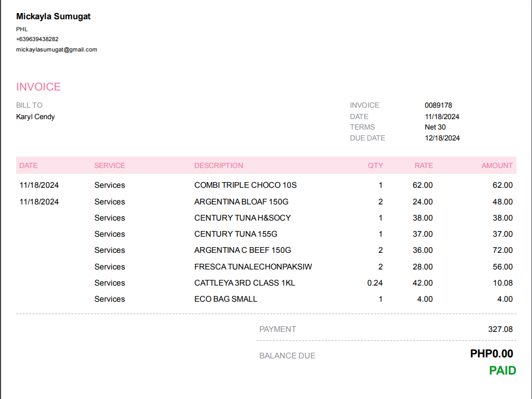Select FRESCA TUNALECHONPAKSIW description

click(x=253, y=267)
